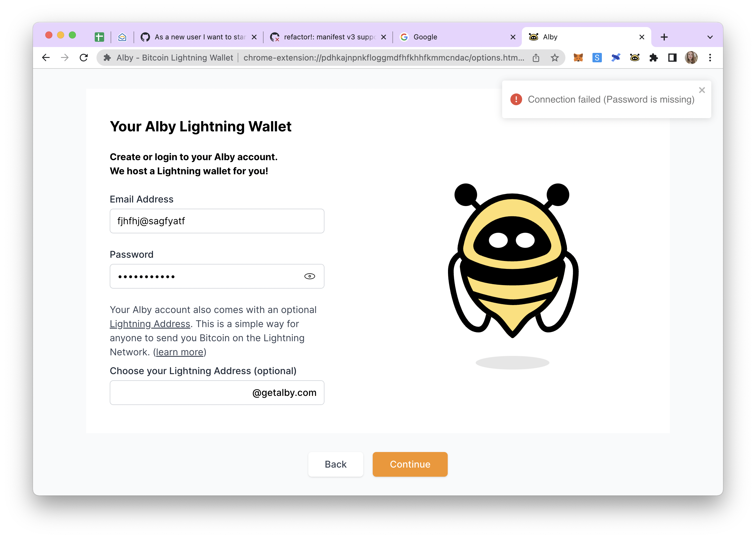Open the Alby bee extension icon
The width and height of the screenshot is (756, 539).
pyautogui.click(x=635, y=58)
